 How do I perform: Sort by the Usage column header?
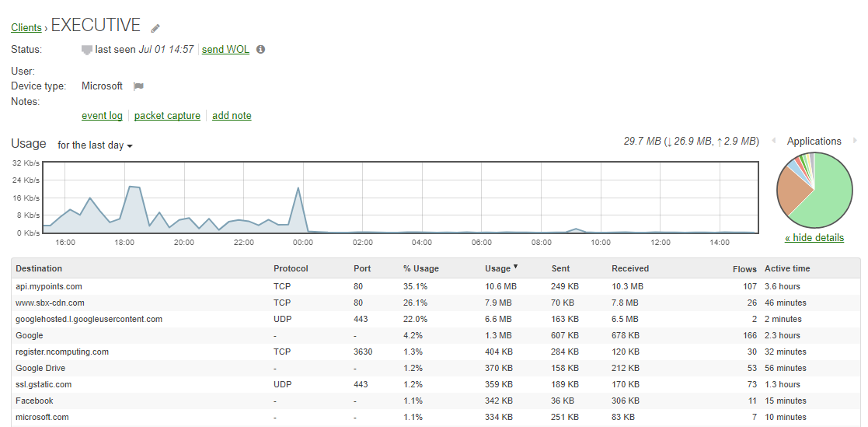point(497,268)
